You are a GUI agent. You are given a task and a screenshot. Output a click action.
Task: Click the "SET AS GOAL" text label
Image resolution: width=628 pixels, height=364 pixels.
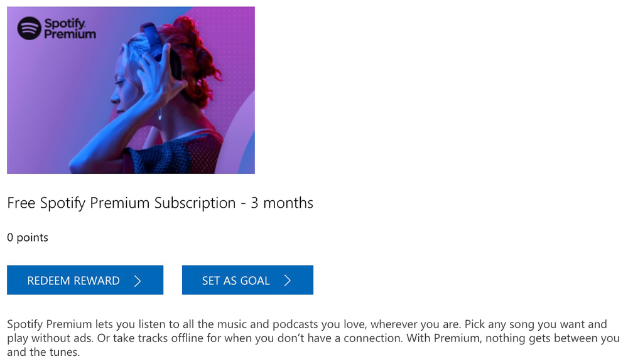point(235,281)
